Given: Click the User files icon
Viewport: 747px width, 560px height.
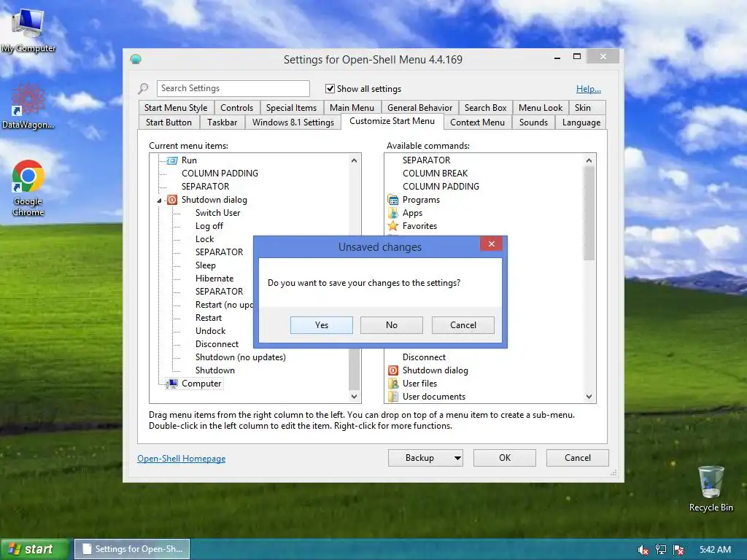Looking at the screenshot, I should (393, 384).
